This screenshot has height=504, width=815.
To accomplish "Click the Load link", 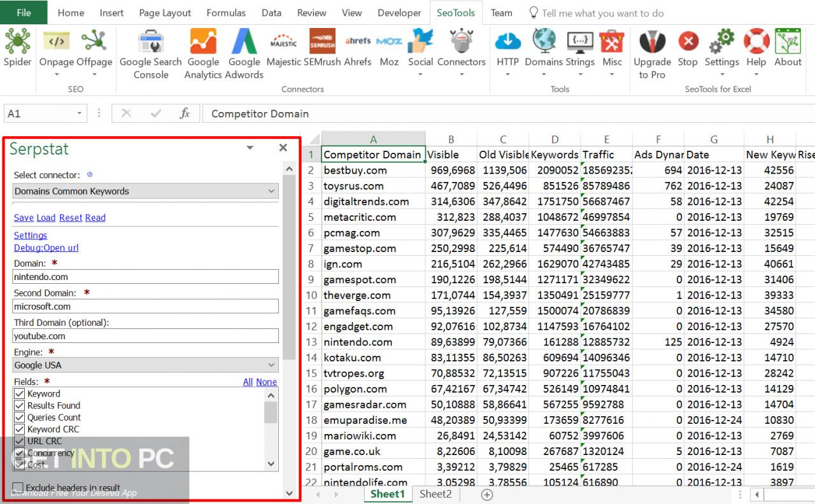I will [46, 218].
